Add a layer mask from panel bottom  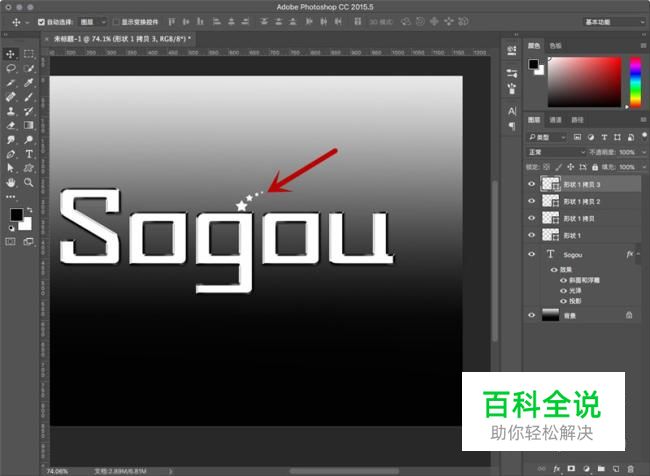click(x=571, y=469)
